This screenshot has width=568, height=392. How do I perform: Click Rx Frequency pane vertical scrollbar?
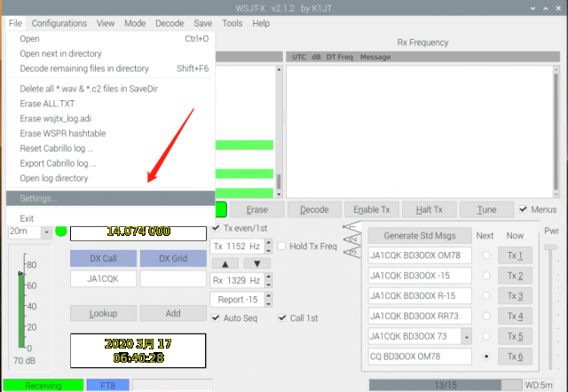(x=556, y=132)
